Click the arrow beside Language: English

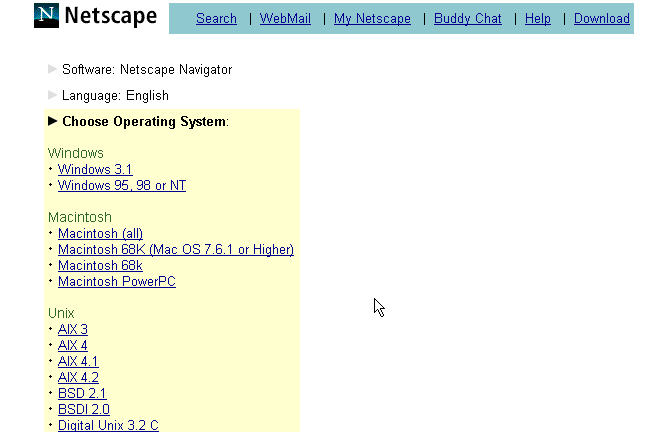tap(53, 95)
